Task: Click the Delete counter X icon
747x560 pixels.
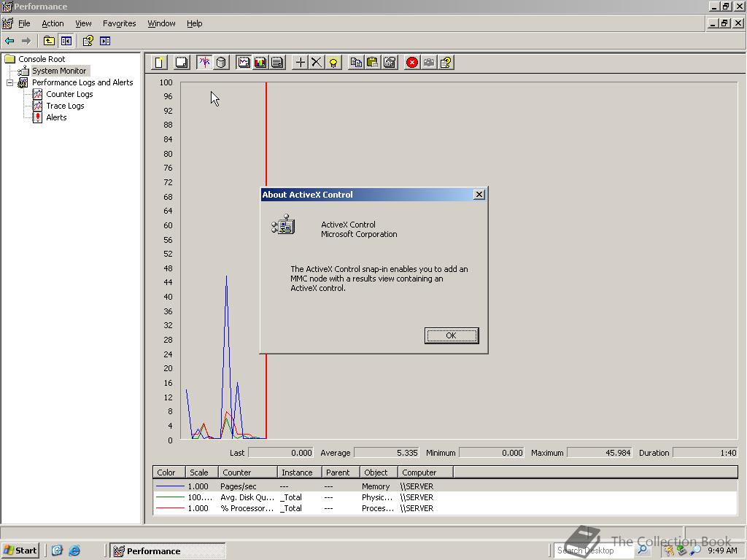Action: coord(317,63)
